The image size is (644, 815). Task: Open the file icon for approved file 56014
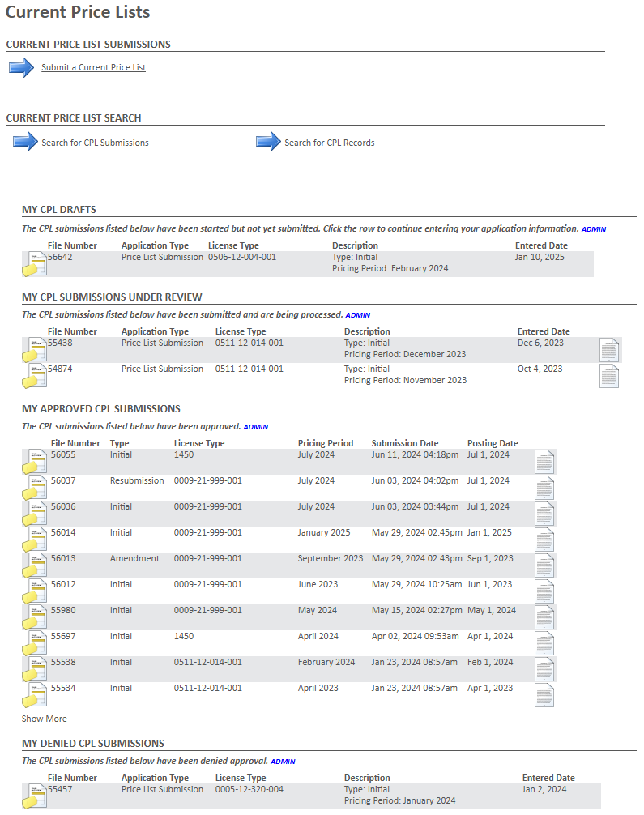pyautogui.click(x=34, y=540)
